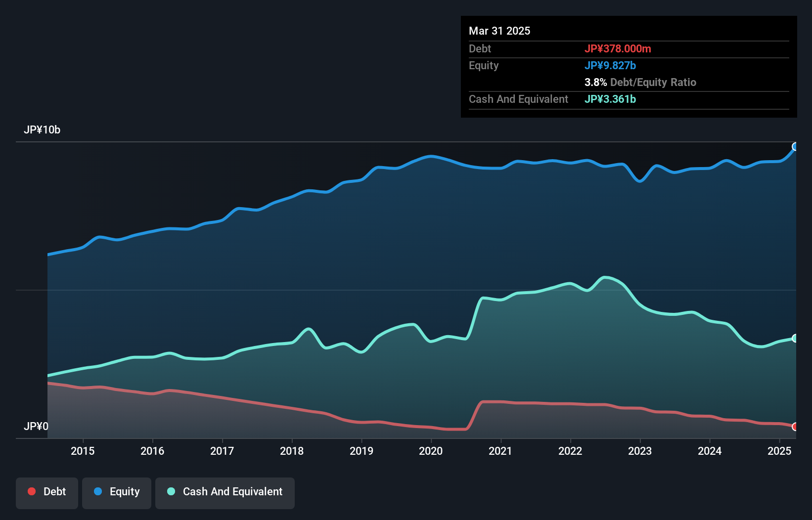
Task: Select the Debt endpoint marker on the chart
Action: [x=795, y=426]
